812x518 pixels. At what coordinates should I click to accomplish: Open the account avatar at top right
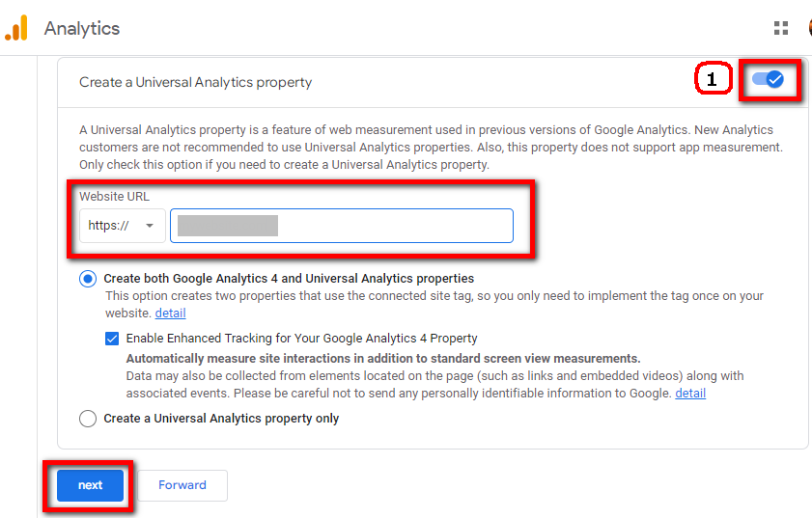[809, 28]
